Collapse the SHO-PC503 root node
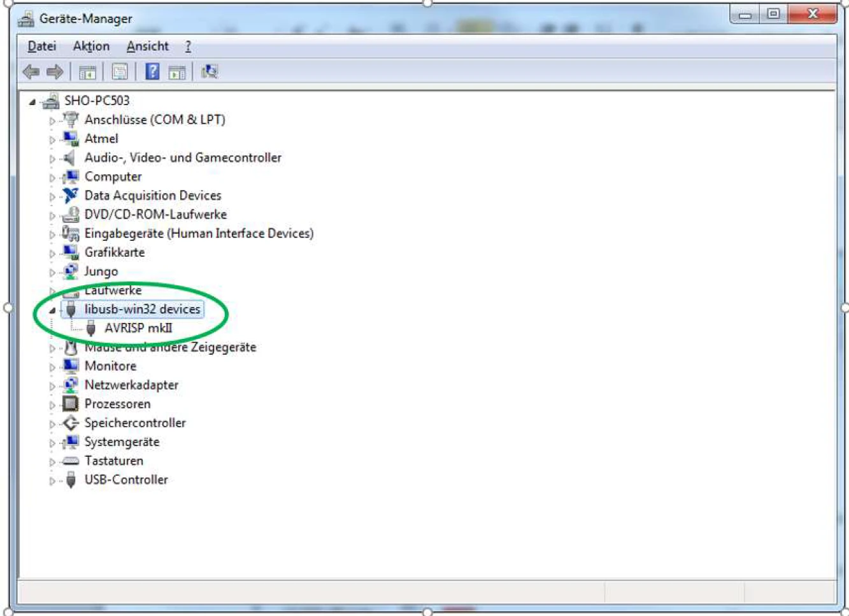This screenshot has height=616, width=849. (32, 101)
